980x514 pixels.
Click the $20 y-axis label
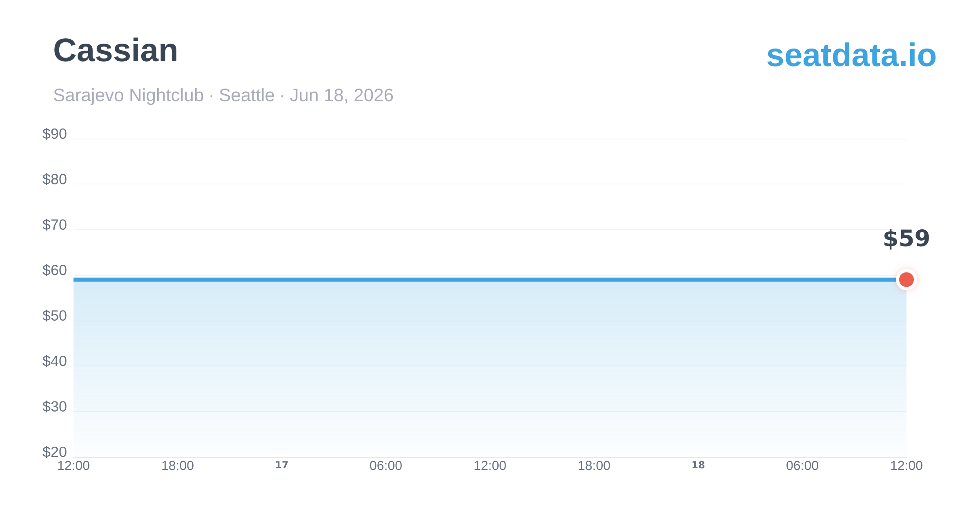click(x=55, y=452)
